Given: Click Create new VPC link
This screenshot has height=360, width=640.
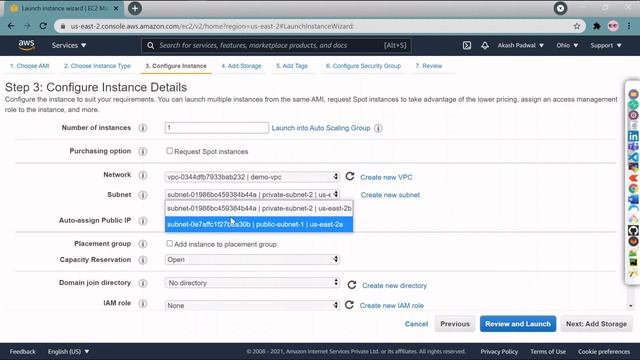Looking at the screenshot, I should coord(386,177).
